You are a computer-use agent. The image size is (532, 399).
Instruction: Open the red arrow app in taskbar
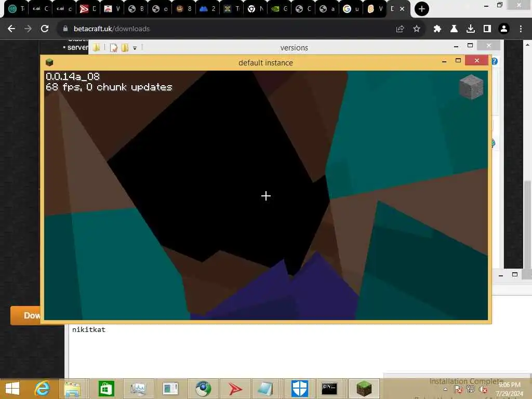coord(234,389)
